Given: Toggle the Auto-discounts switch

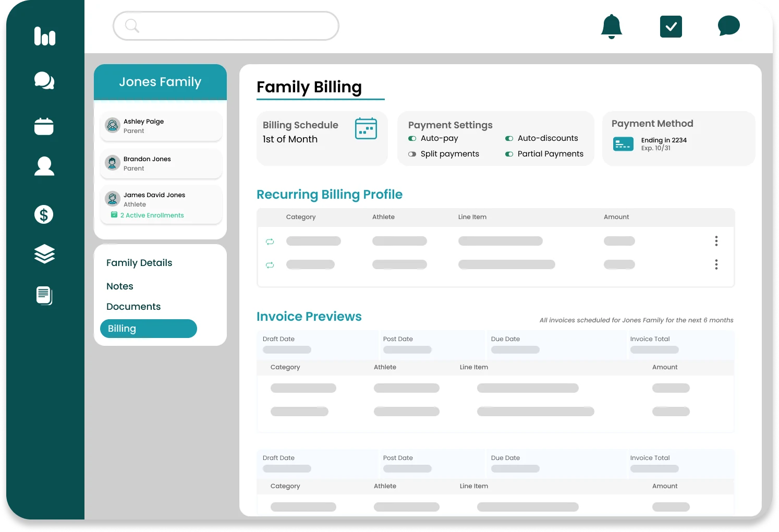Looking at the screenshot, I should coord(509,138).
